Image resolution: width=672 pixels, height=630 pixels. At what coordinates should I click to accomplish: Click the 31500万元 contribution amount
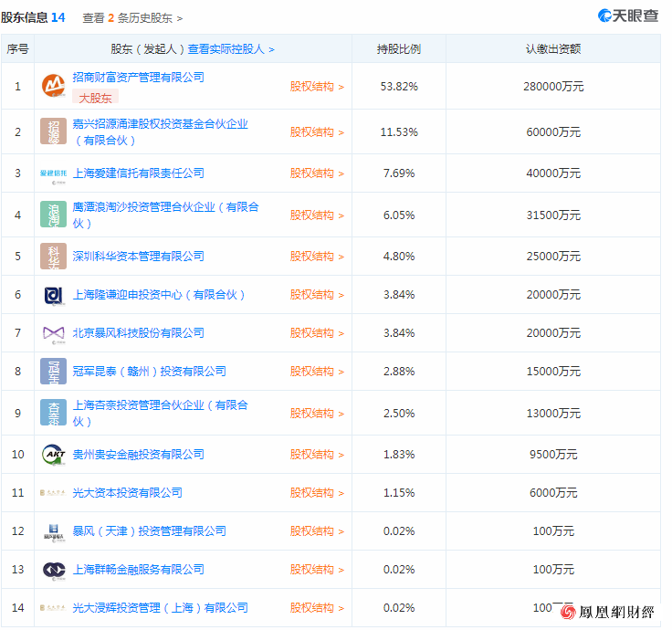[x=553, y=215]
